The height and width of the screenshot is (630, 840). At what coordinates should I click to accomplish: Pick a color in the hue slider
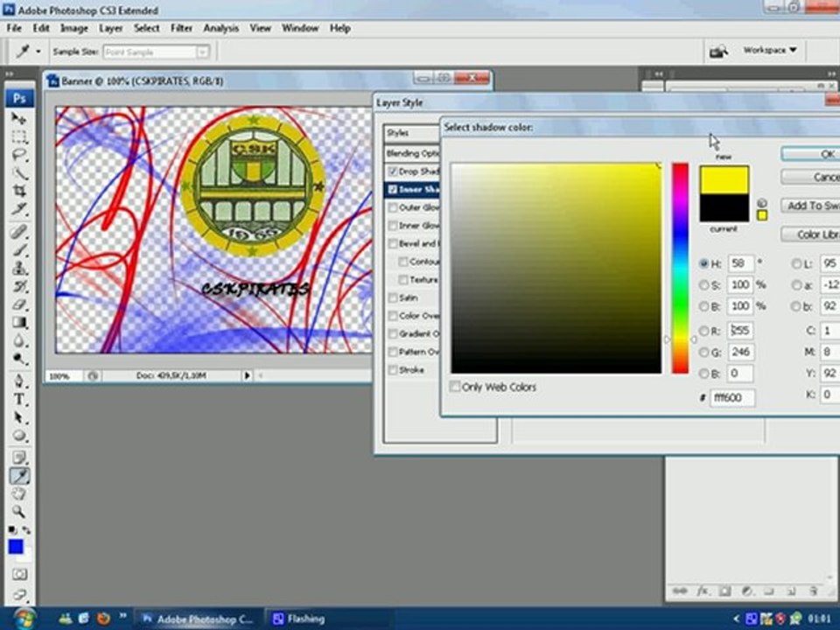tap(680, 268)
